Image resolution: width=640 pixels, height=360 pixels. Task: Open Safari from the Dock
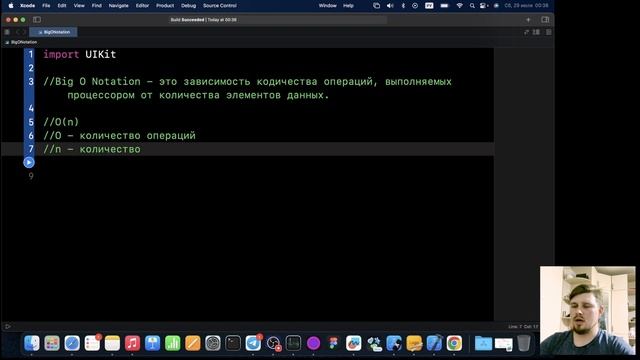72,343
